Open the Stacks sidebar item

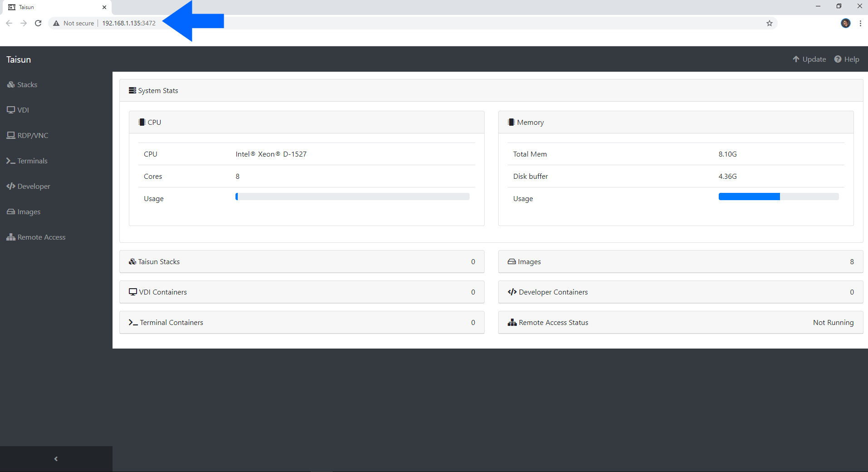[22, 85]
